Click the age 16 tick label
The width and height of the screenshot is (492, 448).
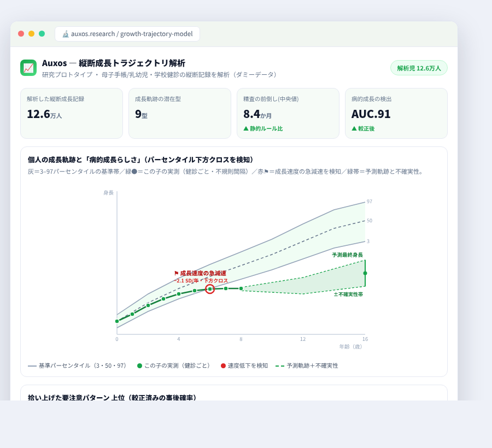(365, 339)
